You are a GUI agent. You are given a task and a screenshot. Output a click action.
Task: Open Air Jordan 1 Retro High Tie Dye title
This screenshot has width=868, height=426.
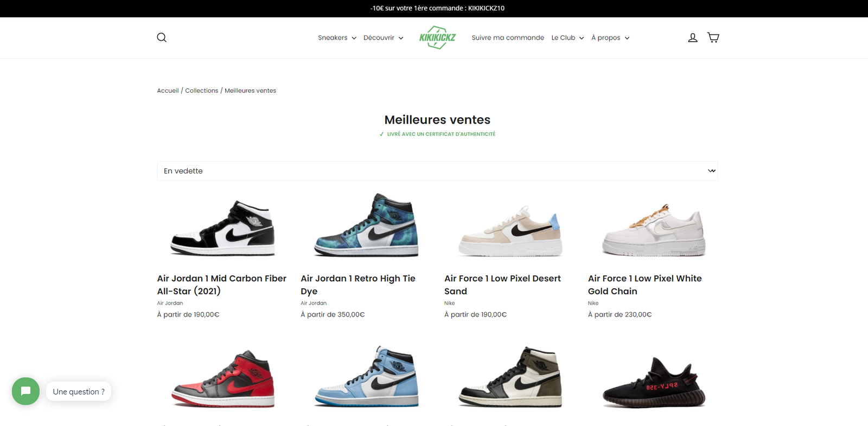pyautogui.click(x=358, y=285)
